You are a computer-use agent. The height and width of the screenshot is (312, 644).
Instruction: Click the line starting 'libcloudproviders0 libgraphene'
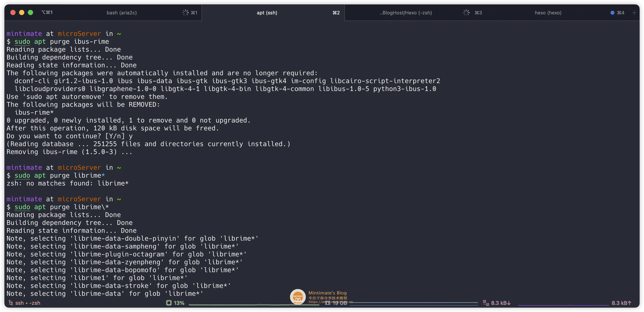click(225, 89)
